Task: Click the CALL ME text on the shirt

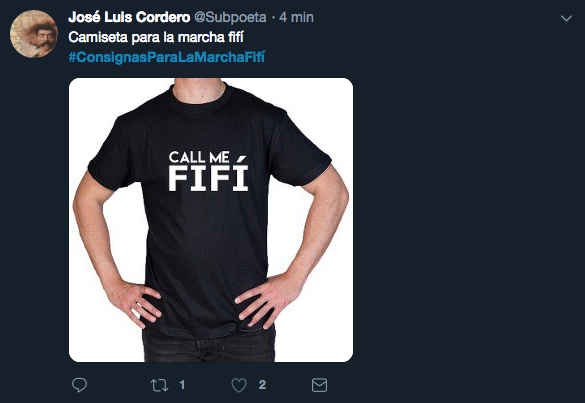Action: (x=199, y=157)
